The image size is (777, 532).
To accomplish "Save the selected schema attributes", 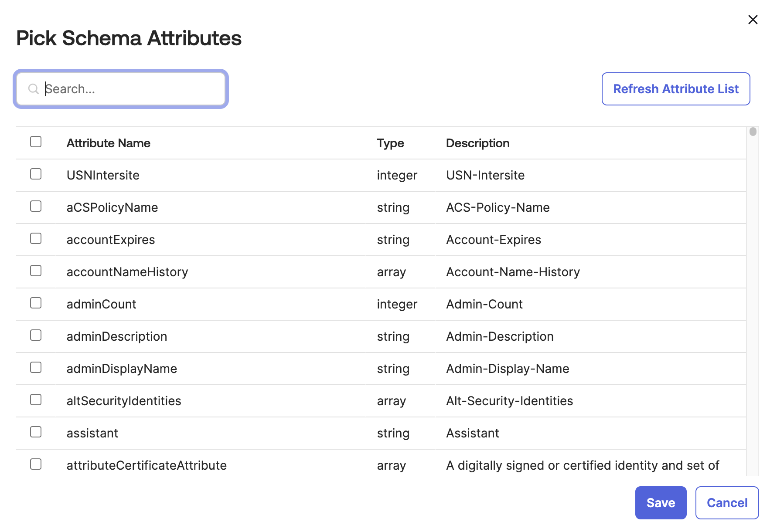I will (660, 503).
